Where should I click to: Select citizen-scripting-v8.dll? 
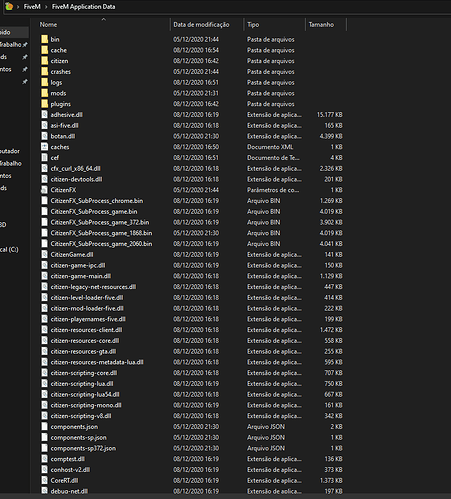[81, 416]
